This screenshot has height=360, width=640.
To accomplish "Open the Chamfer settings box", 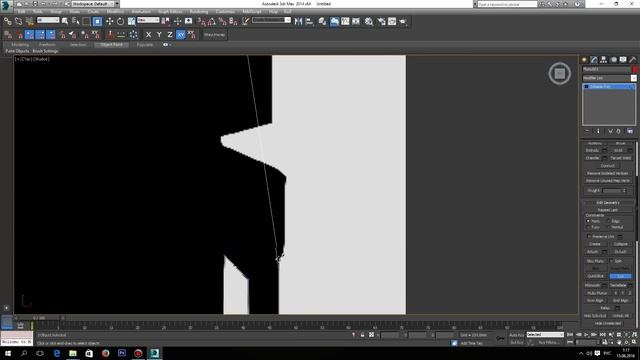I will click(604, 158).
